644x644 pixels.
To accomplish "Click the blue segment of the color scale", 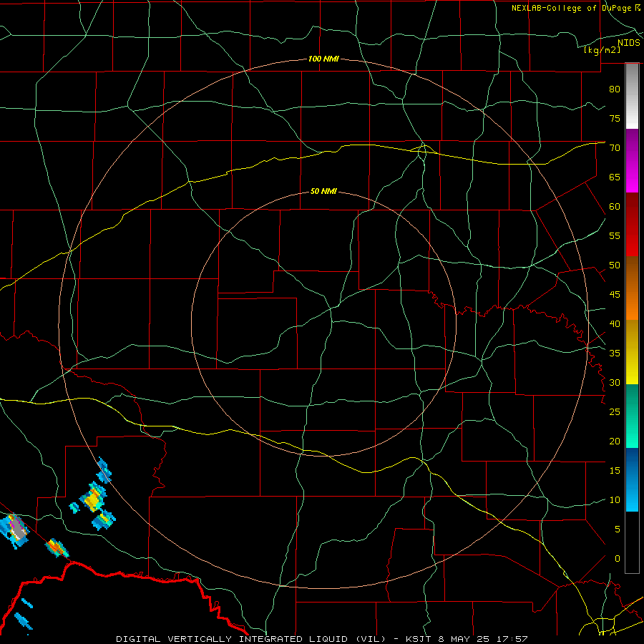I will point(632,479).
